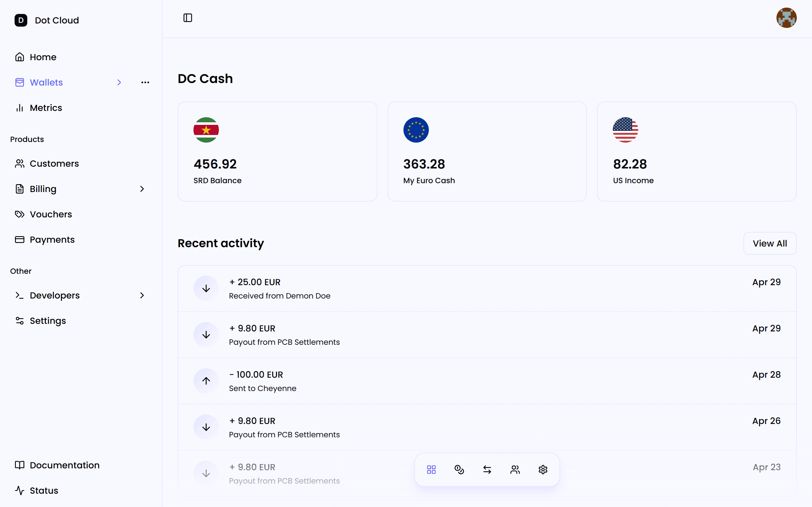Screen dimensions: 812x507
Task: Click the US flag on the US Income card
Action: click(x=625, y=130)
